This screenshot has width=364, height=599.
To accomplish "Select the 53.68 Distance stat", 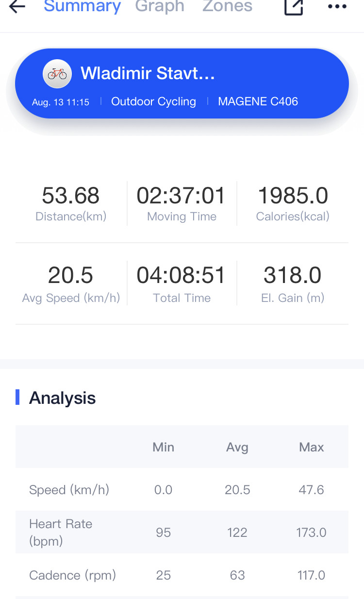I will (71, 203).
